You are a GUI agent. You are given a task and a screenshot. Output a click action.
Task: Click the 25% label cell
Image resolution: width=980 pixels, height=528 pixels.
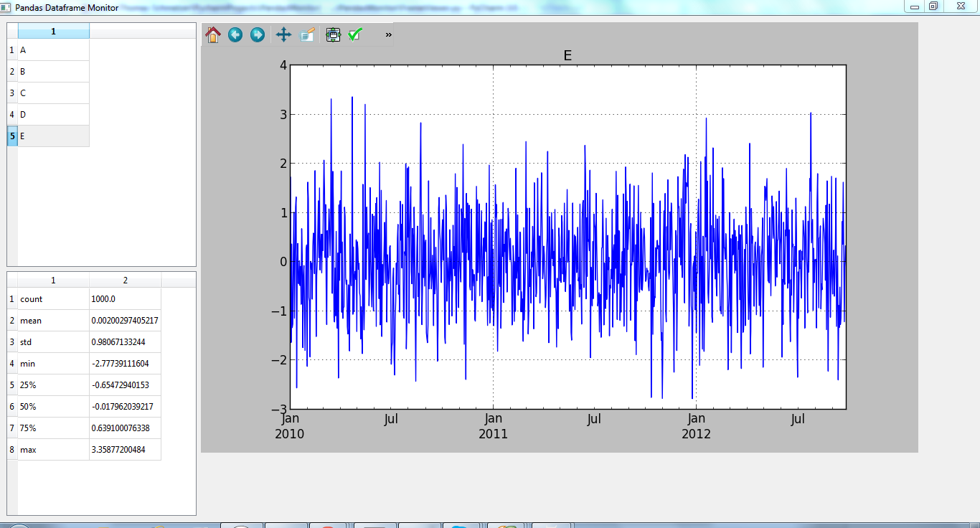tap(54, 385)
